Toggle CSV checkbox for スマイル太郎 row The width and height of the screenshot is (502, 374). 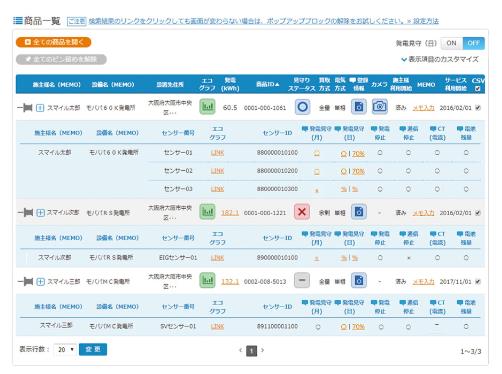478,108
